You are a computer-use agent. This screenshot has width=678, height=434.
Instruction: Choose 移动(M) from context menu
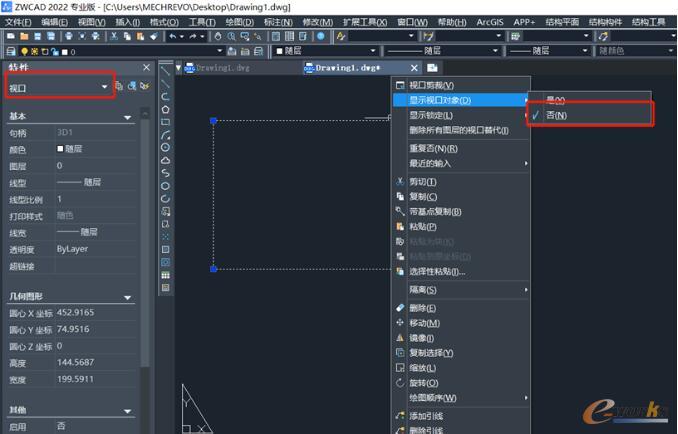[x=461, y=323]
